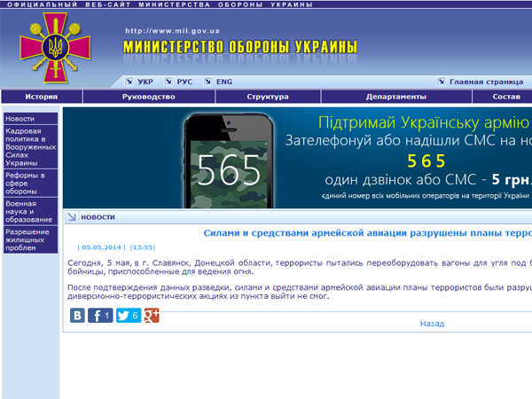The image size is (532, 399).
Task: Share the article on Facebook
Action: [x=99, y=315]
